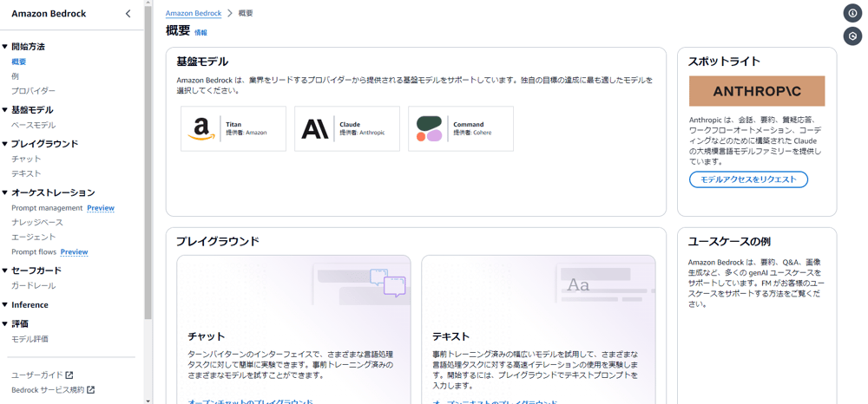Click the ユースケースの例 heading
This screenshot has height=404, width=868.
pyautogui.click(x=730, y=242)
